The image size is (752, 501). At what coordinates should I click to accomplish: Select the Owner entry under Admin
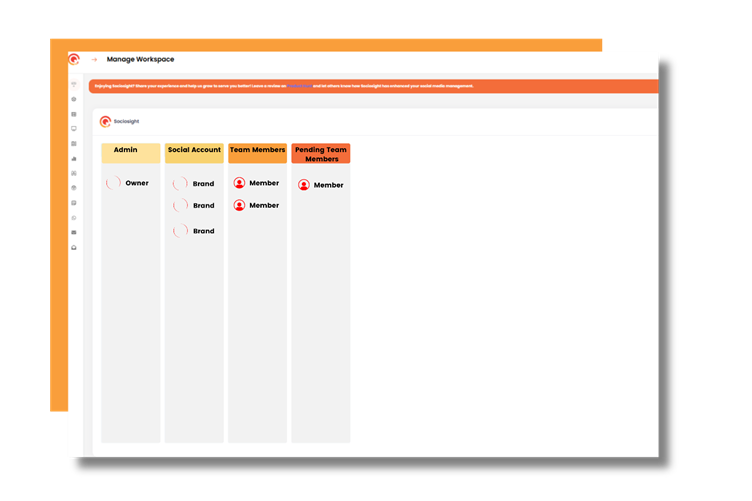[x=136, y=183]
